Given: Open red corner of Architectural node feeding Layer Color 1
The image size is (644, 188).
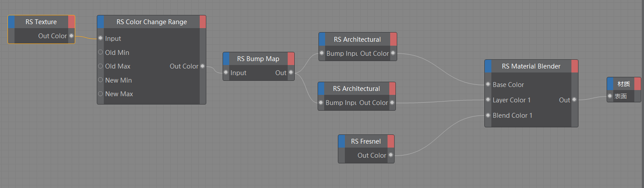Looking at the screenshot, I should point(392,89).
